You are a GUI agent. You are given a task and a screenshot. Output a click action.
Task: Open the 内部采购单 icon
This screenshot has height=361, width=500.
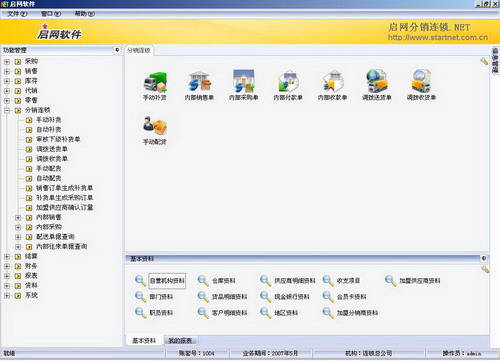tap(244, 81)
